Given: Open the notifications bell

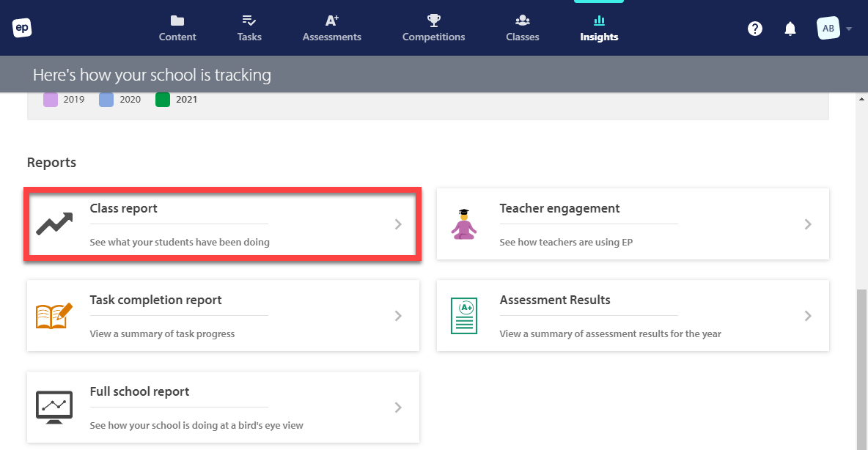Looking at the screenshot, I should (790, 29).
